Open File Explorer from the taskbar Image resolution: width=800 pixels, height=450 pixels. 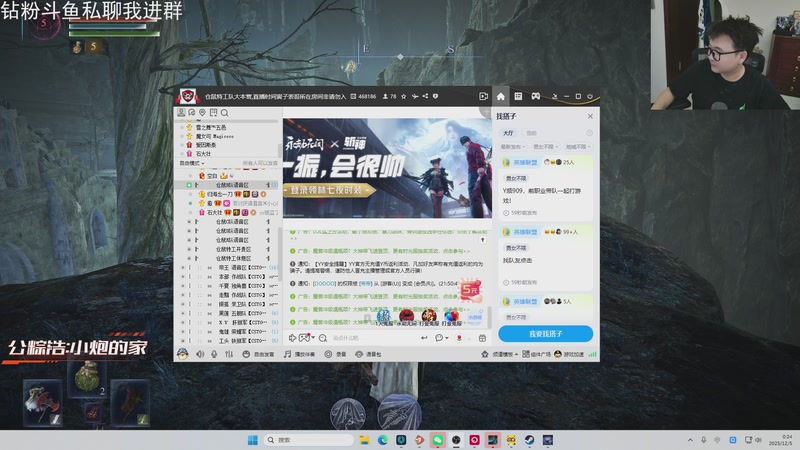coord(364,440)
